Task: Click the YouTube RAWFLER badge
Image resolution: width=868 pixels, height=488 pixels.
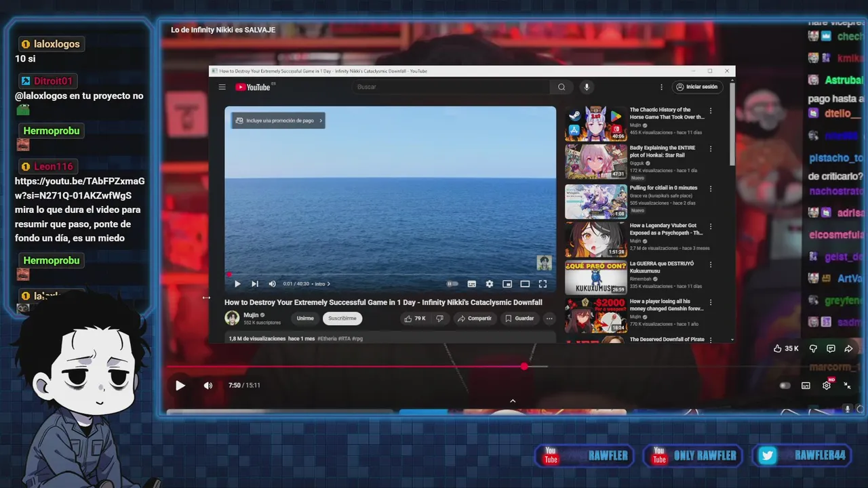Action: click(x=585, y=455)
